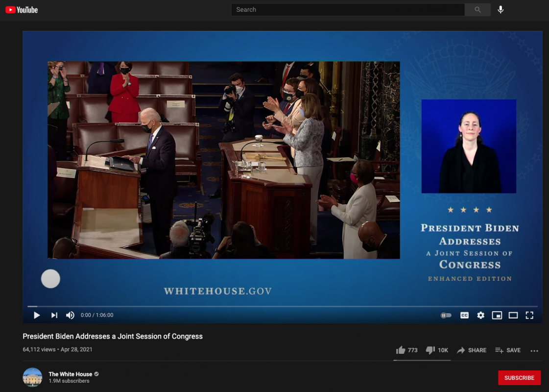Click the video title text
Image resolution: width=549 pixels, height=392 pixels.
113,336
